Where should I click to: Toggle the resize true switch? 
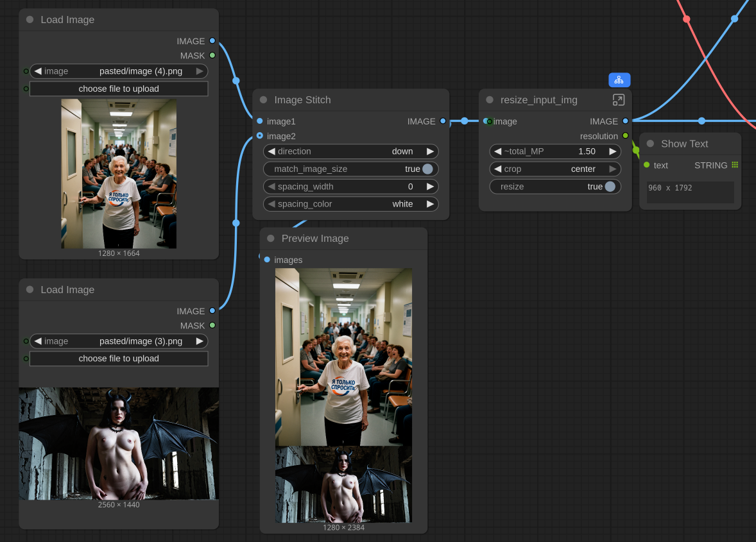click(x=610, y=187)
